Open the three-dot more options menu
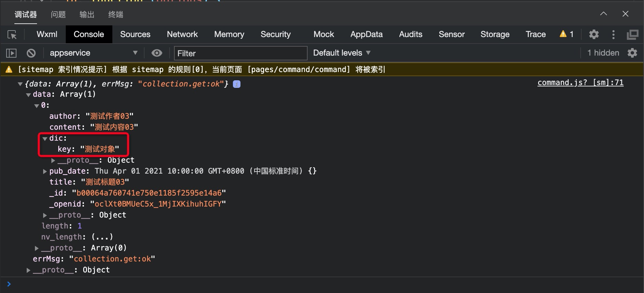 click(614, 34)
